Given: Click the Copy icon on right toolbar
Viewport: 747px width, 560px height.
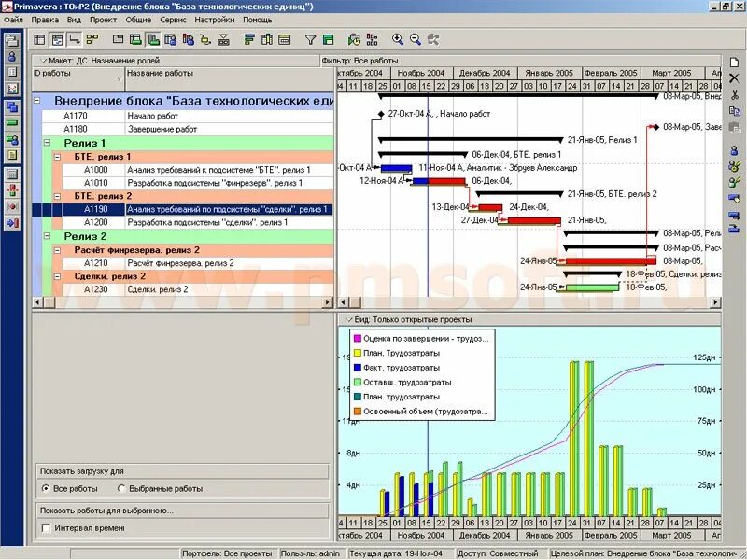Looking at the screenshot, I should [x=734, y=111].
